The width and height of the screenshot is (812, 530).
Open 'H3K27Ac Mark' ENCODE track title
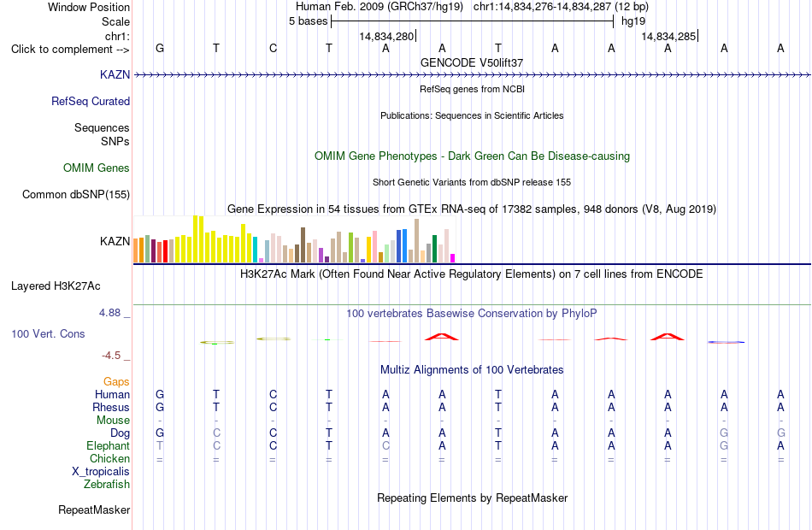[472, 274]
